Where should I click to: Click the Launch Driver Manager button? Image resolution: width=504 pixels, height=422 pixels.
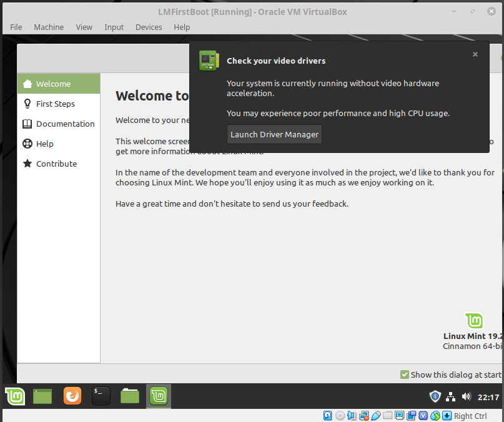point(274,134)
